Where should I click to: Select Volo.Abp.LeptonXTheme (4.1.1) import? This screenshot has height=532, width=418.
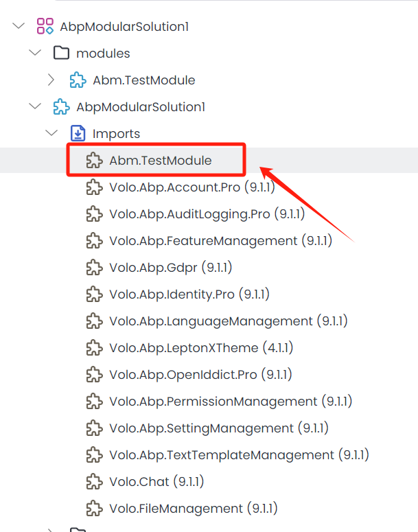[x=201, y=348]
